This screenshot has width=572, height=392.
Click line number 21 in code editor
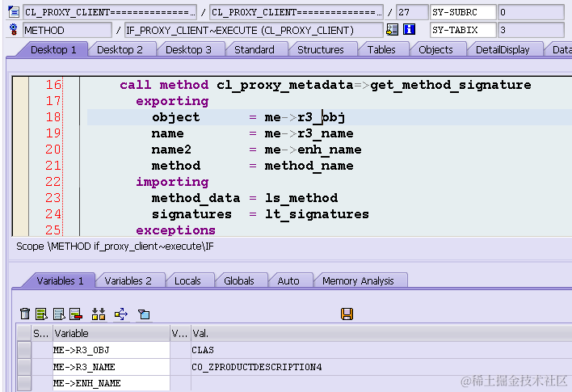pos(53,166)
